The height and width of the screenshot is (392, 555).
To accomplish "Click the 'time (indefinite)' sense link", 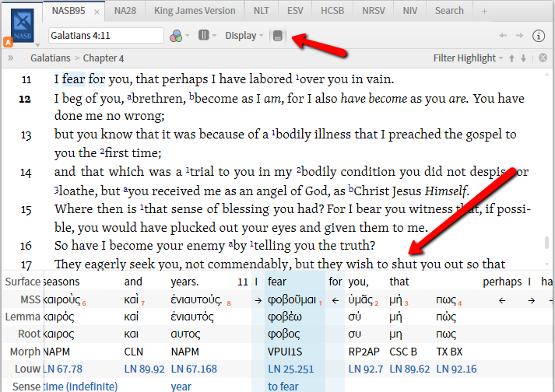I will pos(80,387).
